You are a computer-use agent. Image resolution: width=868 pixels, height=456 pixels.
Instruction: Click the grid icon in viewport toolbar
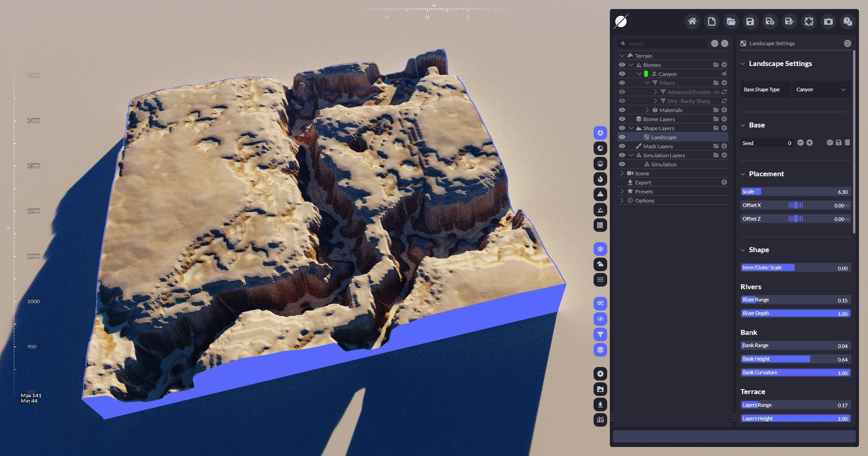click(x=600, y=225)
